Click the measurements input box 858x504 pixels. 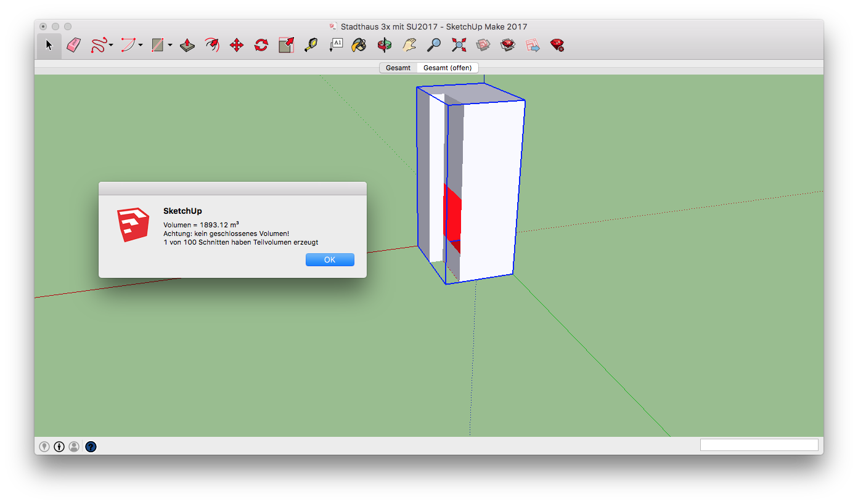(759, 445)
